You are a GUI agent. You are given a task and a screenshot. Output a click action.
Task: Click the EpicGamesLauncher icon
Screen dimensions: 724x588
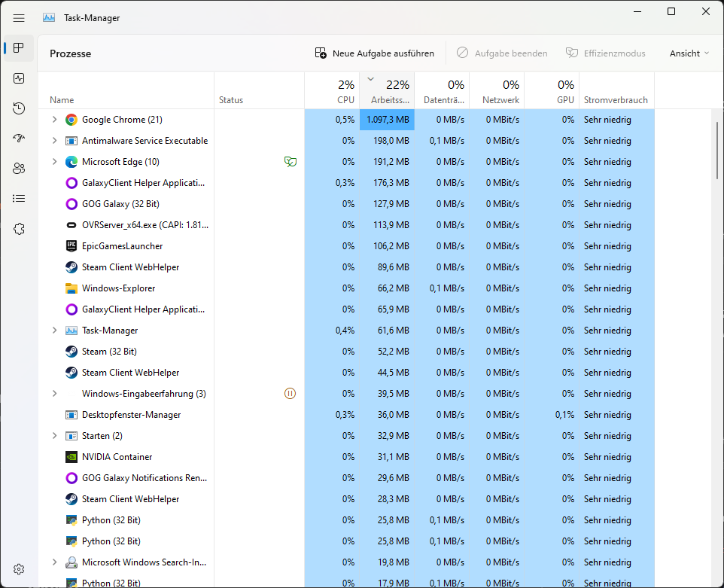pos(71,246)
